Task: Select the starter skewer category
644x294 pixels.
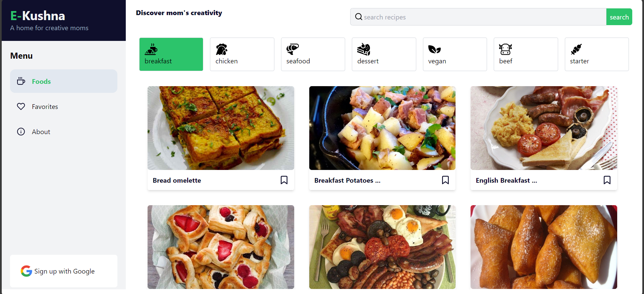Action: point(576,49)
